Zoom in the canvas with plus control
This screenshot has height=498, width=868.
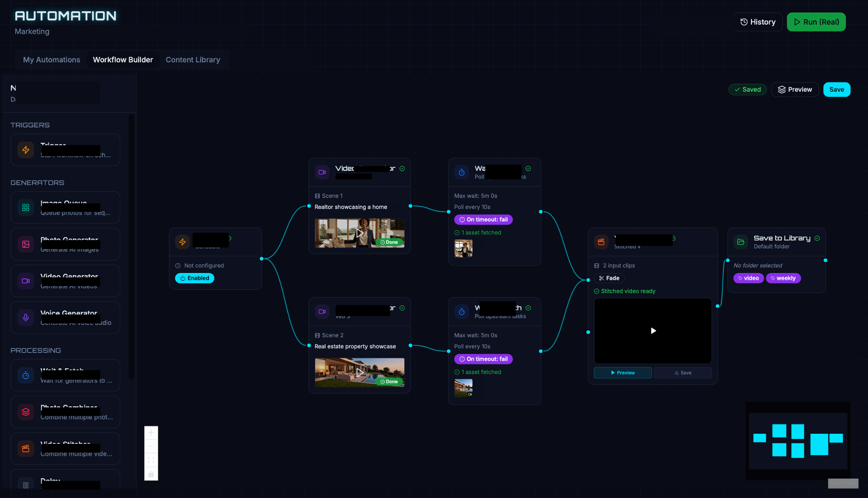151,432
